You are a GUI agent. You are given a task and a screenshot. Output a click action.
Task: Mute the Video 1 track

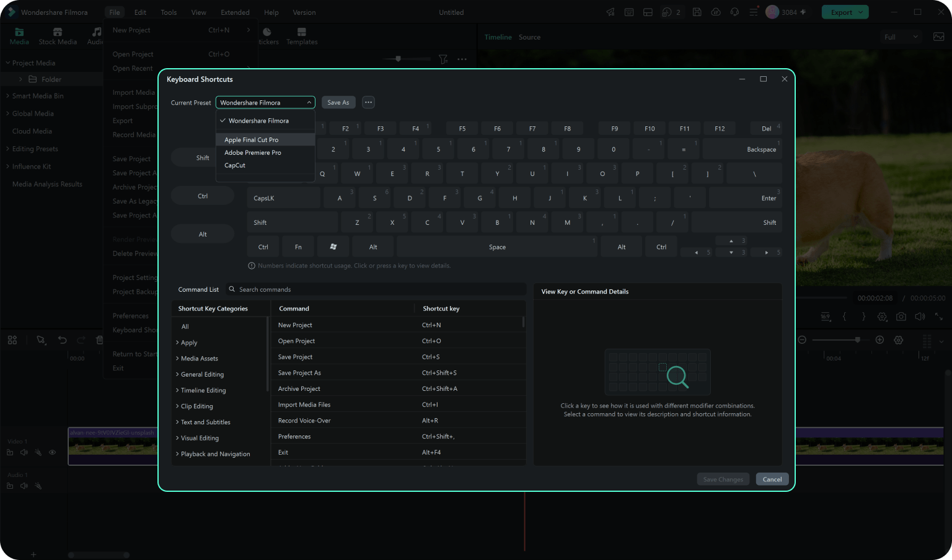click(24, 452)
